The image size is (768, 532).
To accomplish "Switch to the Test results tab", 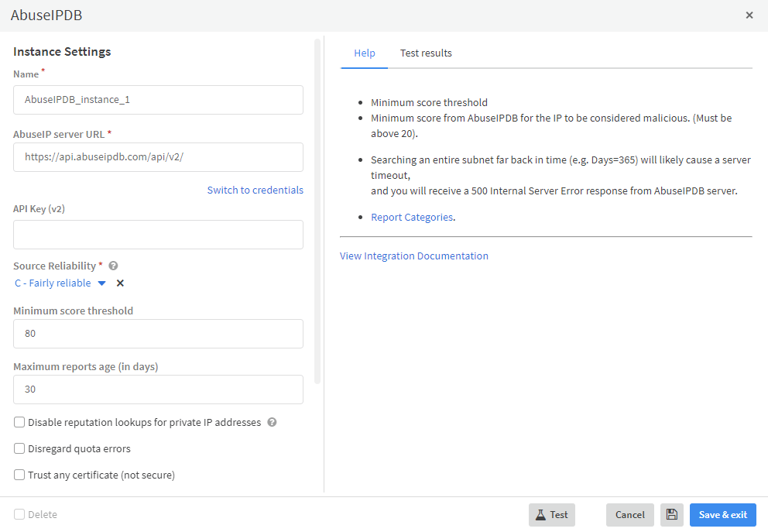I will point(426,53).
